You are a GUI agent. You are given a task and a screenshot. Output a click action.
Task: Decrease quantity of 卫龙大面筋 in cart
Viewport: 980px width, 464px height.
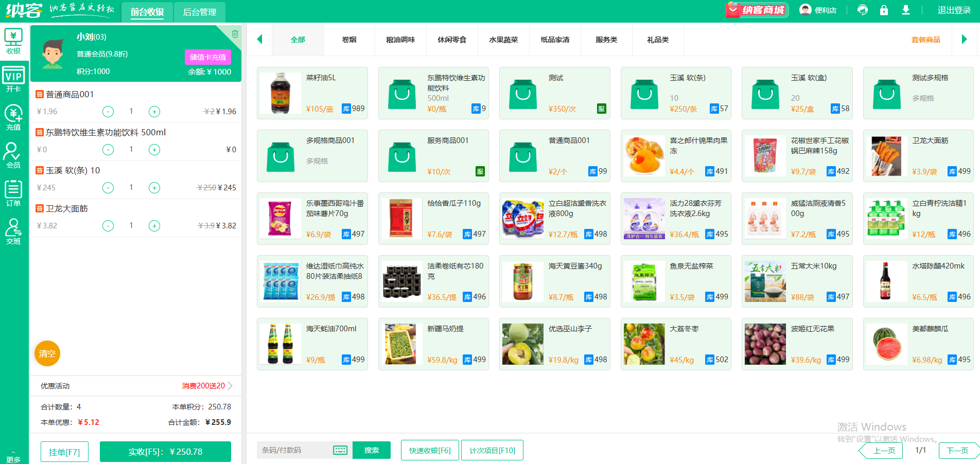(108, 226)
